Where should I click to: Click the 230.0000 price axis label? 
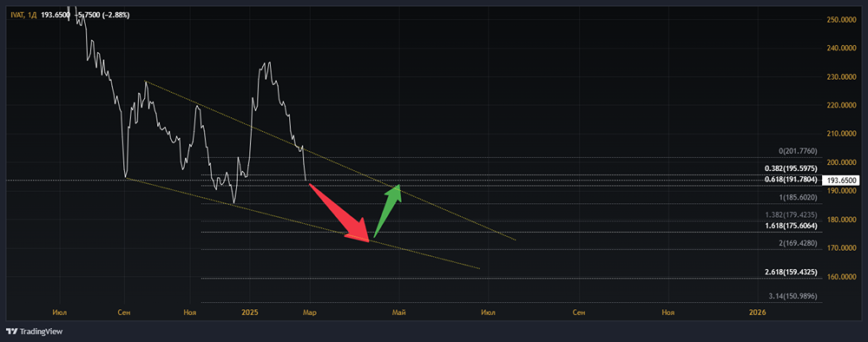click(841, 77)
